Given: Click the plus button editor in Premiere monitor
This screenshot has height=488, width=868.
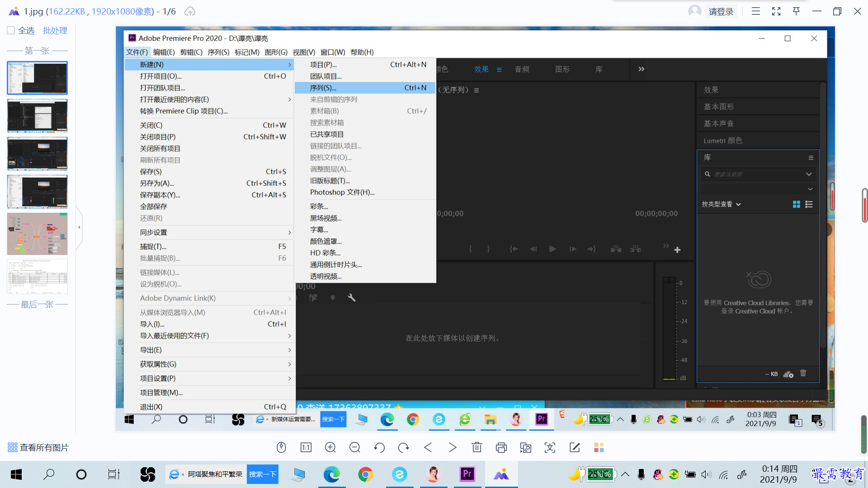Looking at the screenshot, I should 677,250.
